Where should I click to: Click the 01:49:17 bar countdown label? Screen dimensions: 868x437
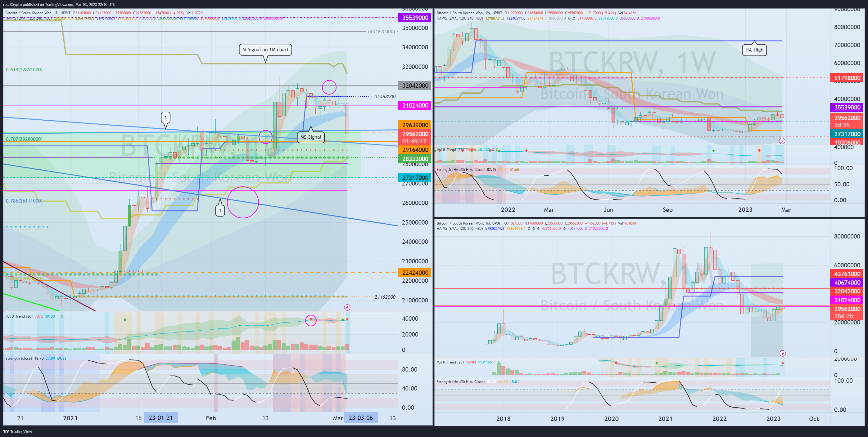[414, 141]
